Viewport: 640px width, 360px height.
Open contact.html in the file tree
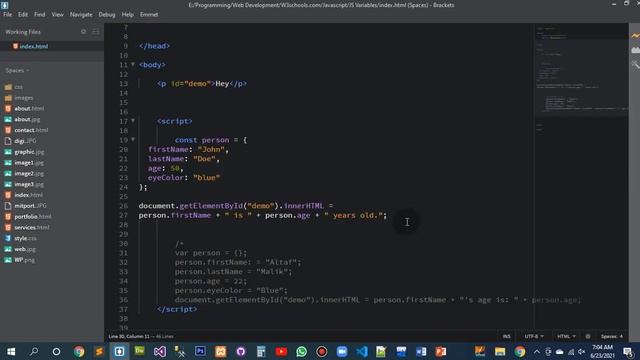pyautogui.click(x=31, y=130)
